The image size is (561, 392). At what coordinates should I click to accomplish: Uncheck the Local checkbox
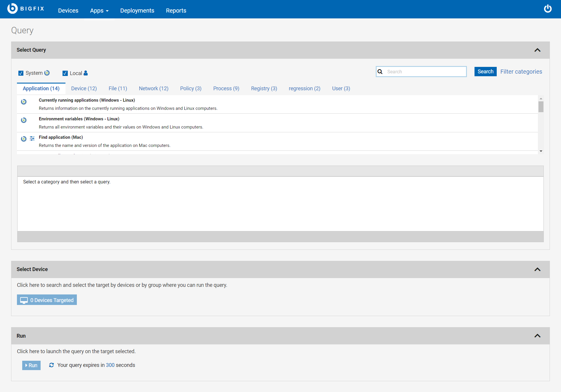[65, 73]
